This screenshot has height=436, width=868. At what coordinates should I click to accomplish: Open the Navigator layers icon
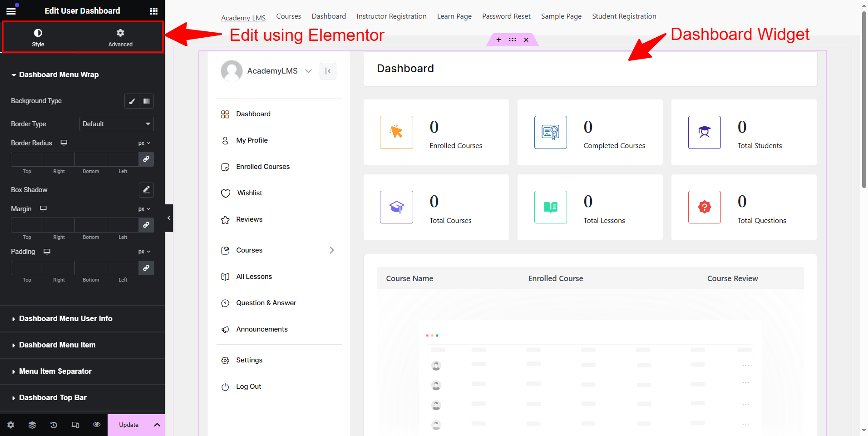pos(32,425)
